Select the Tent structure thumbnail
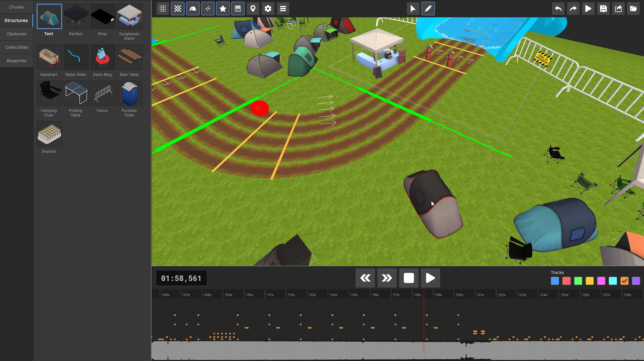This screenshot has width=644, height=361. tap(49, 17)
